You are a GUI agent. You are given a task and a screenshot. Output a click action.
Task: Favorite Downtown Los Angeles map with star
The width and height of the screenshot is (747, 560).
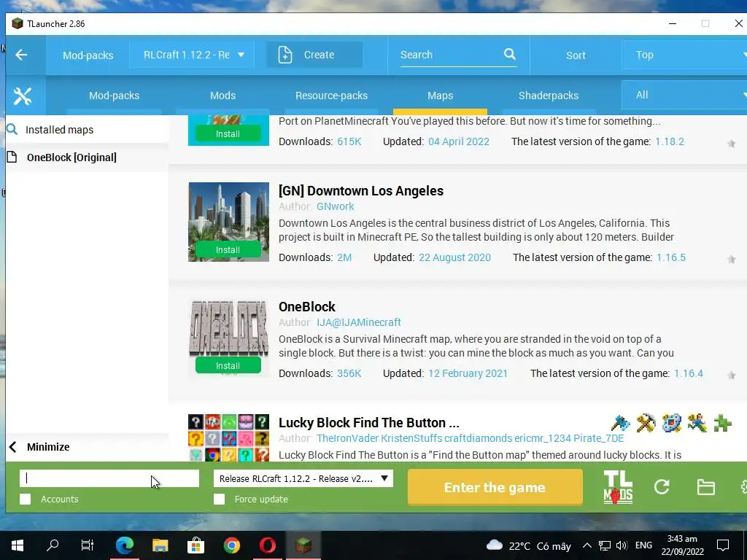pyautogui.click(x=731, y=260)
